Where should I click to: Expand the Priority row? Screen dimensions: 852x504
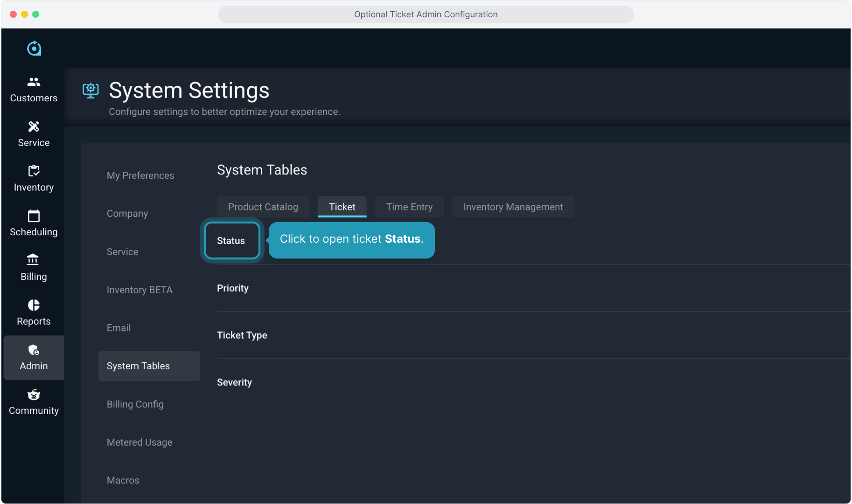click(233, 288)
